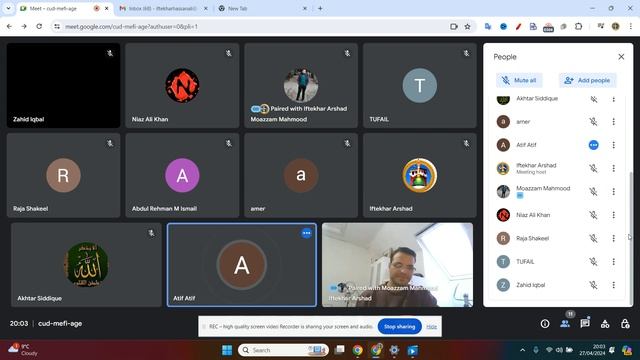640x360 pixels.
Task: Hide the screen sharing notification bar
Action: point(431,327)
